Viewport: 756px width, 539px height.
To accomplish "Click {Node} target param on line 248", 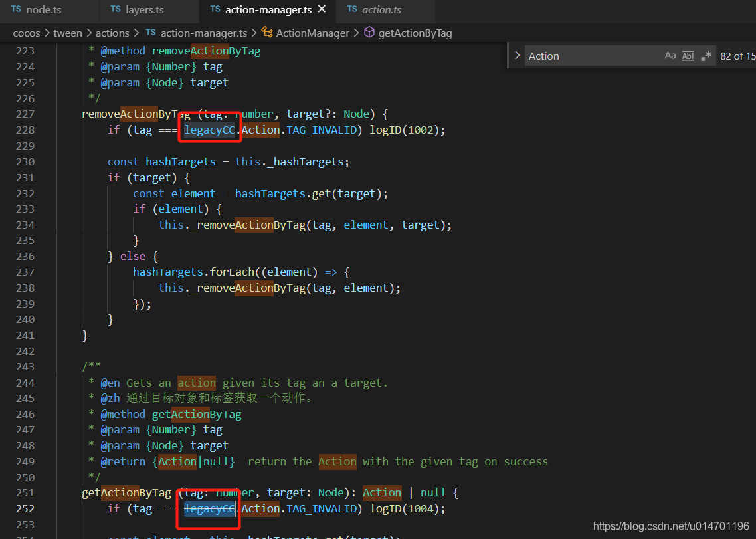I will tap(187, 446).
